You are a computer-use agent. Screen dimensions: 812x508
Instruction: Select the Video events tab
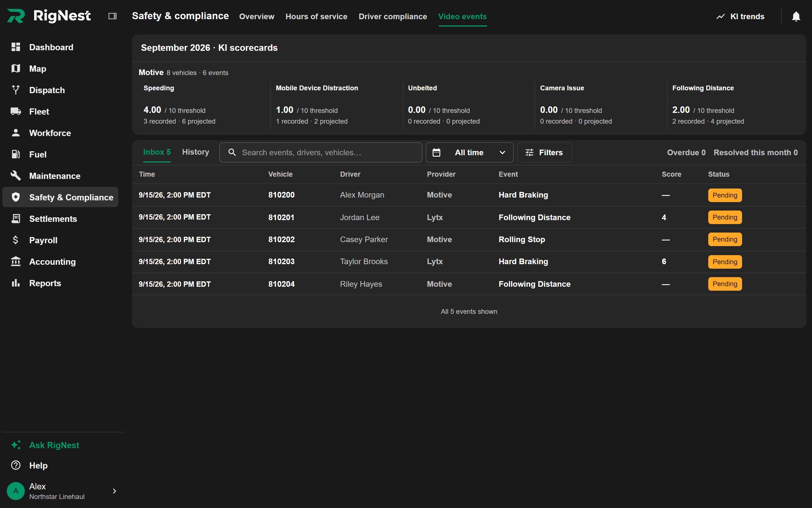462,16
